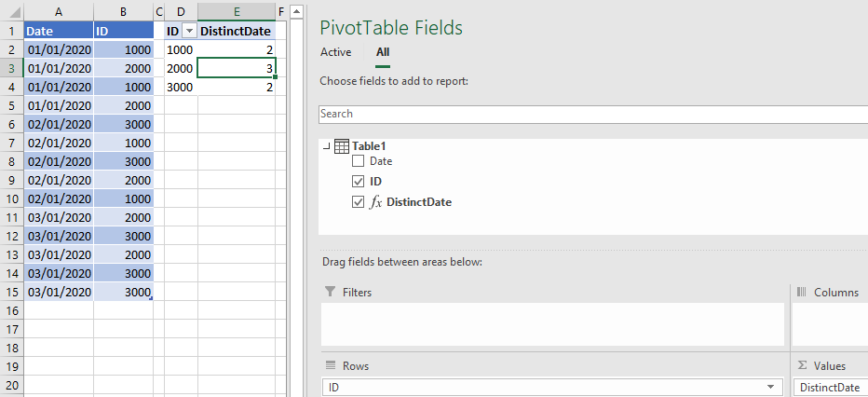The image size is (868, 397).
Task: Select pivot cell showing ID 3000
Action: pos(181,87)
